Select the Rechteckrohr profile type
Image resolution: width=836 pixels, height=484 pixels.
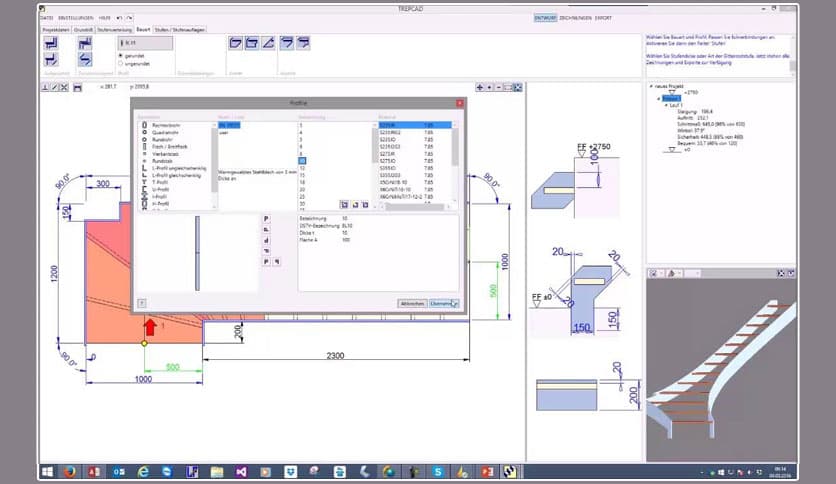pos(166,125)
